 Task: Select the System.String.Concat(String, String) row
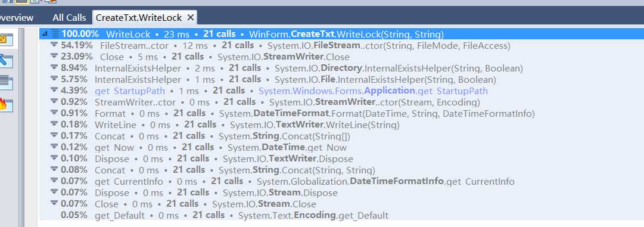click(341, 170)
